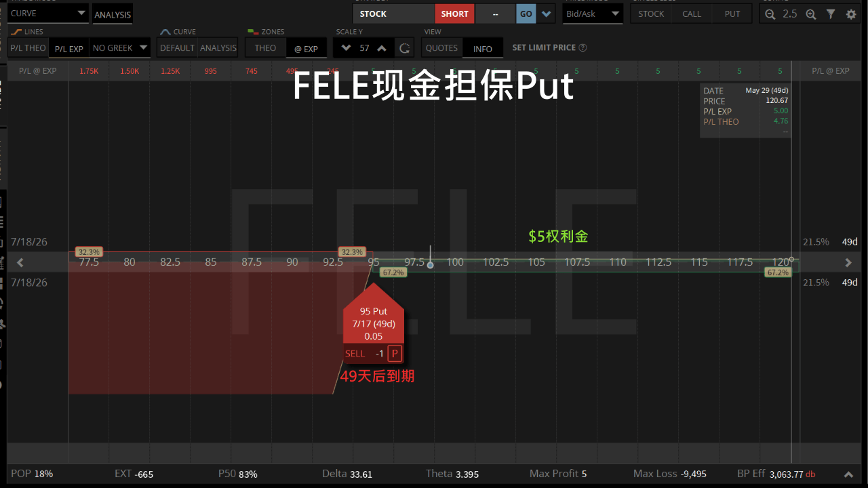The image size is (868, 488).
Task: Click the ANALYSIS button beside CURVE
Action: coord(113,14)
